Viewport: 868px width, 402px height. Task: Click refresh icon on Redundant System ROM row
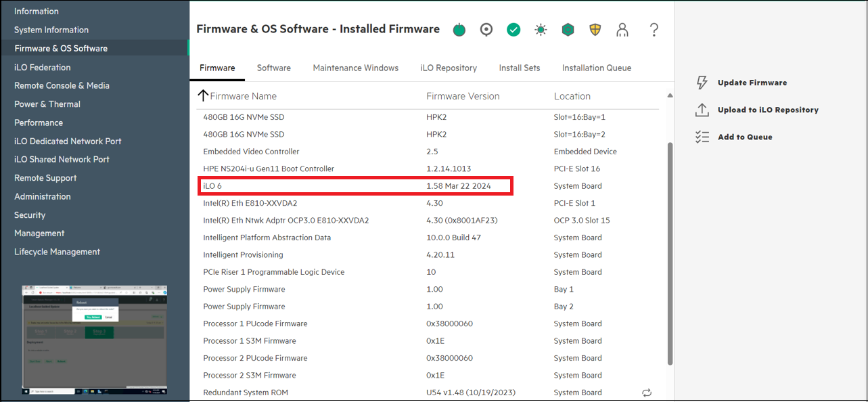tap(646, 393)
